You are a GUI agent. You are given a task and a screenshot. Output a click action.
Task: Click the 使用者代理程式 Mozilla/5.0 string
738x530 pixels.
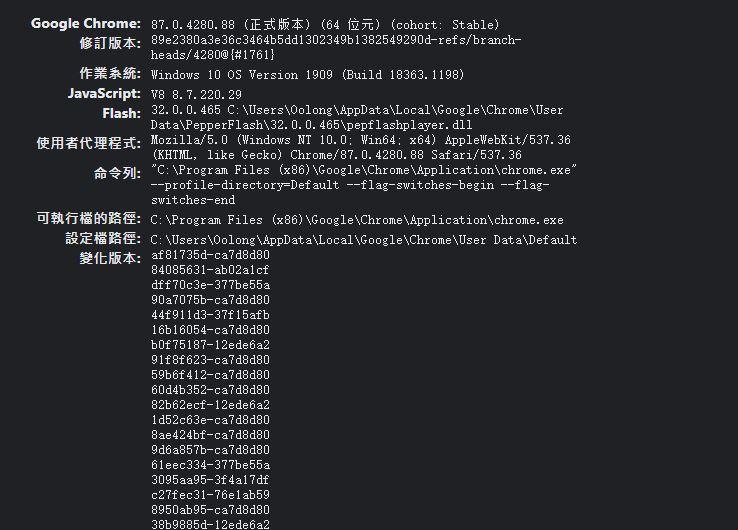click(x=361, y=147)
